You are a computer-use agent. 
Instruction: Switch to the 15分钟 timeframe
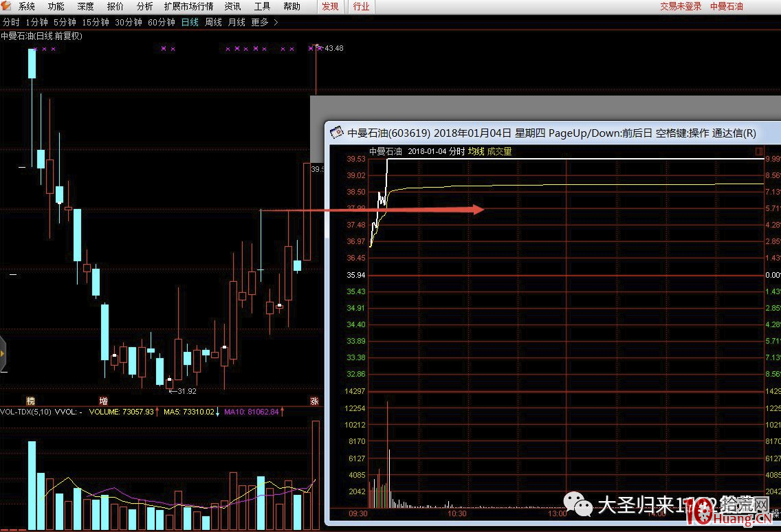(95, 23)
